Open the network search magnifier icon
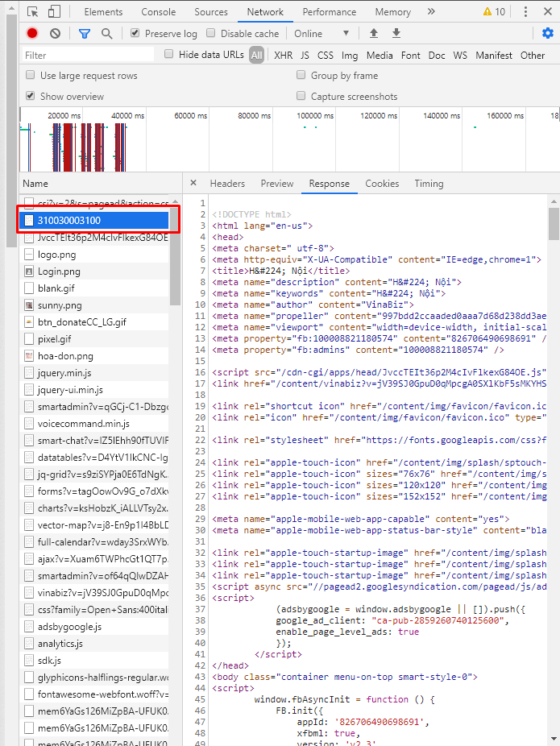560x746 pixels. pos(107,33)
